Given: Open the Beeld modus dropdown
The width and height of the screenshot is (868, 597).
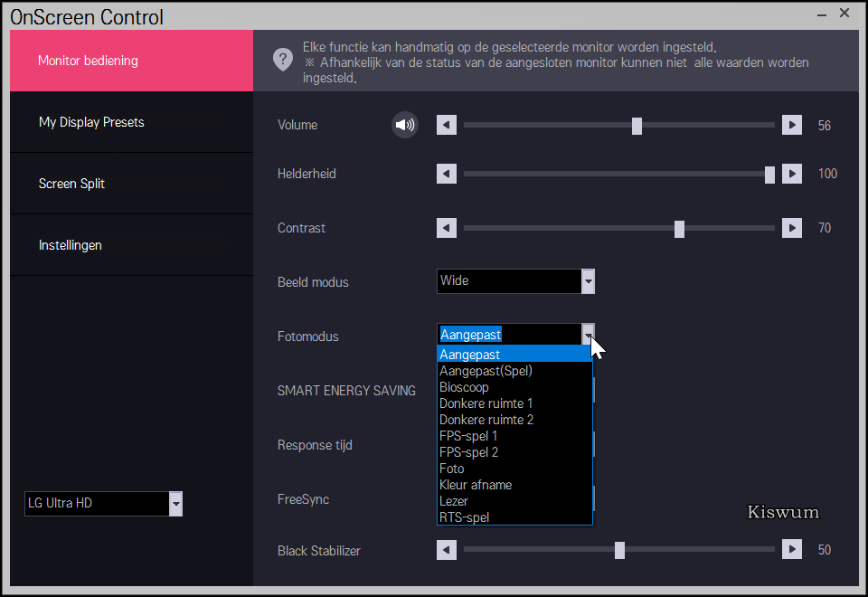Looking at the screenshot, I should pyautogui.click(x=588, y=281).
